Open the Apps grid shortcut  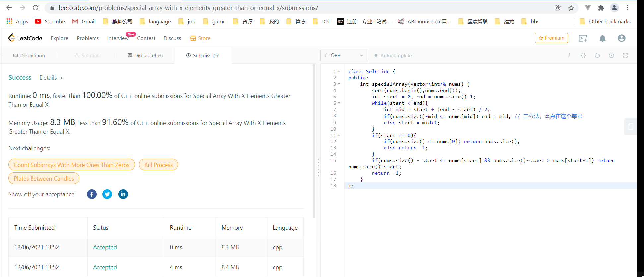[x=17, y=21]
